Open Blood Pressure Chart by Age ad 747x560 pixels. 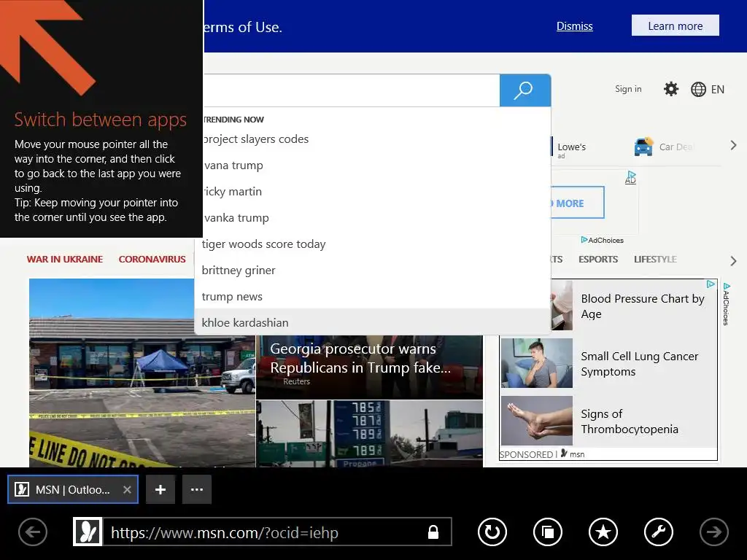[x=642, y=306]
